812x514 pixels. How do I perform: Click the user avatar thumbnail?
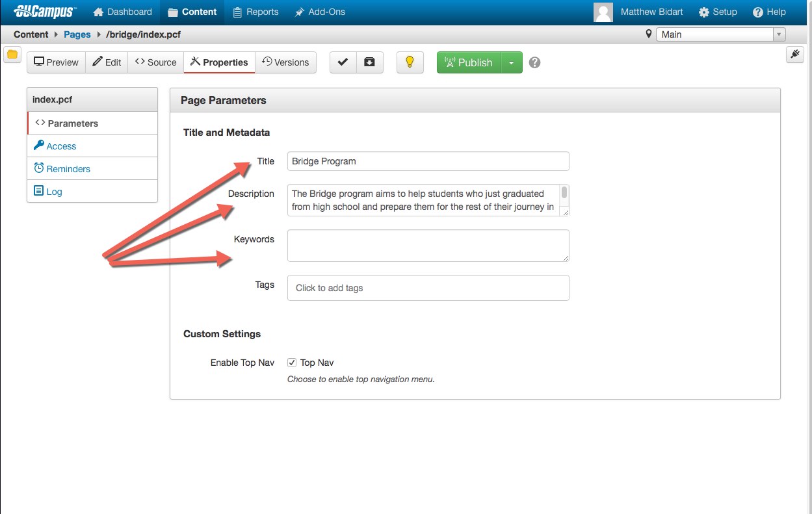(x=603, y=12)
